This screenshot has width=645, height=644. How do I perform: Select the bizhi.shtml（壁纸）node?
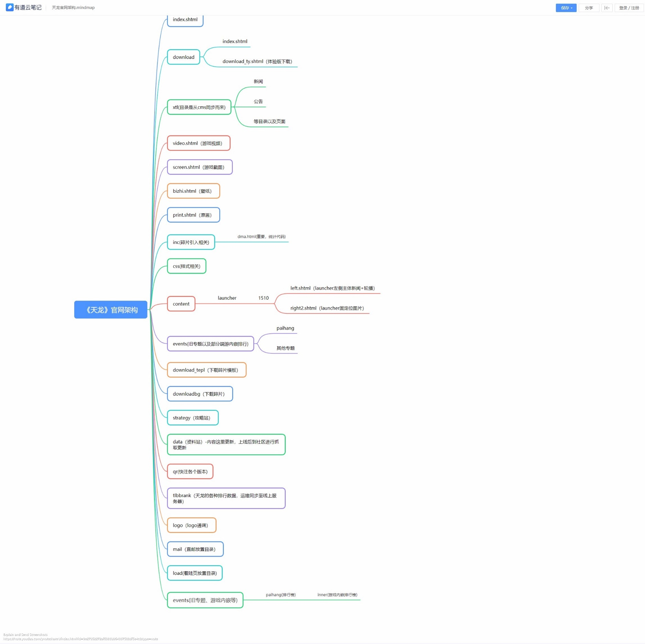[193, 191]
